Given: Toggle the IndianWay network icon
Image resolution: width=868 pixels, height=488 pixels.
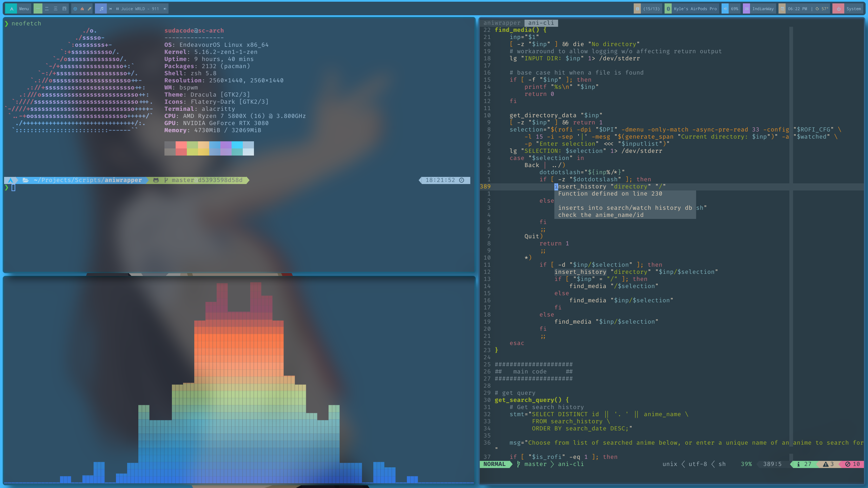Looking at the screenshot, I should coord(747,9).
